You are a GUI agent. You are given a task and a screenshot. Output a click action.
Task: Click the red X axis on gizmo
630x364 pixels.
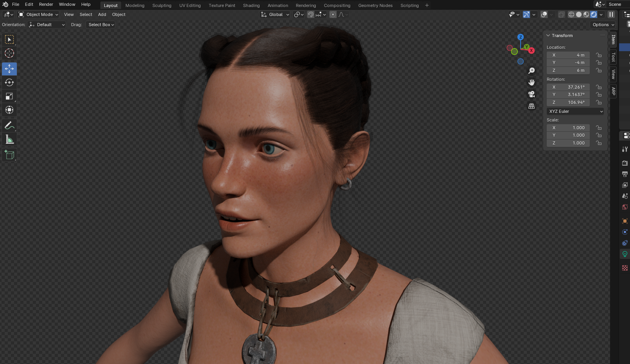[532, 51]
